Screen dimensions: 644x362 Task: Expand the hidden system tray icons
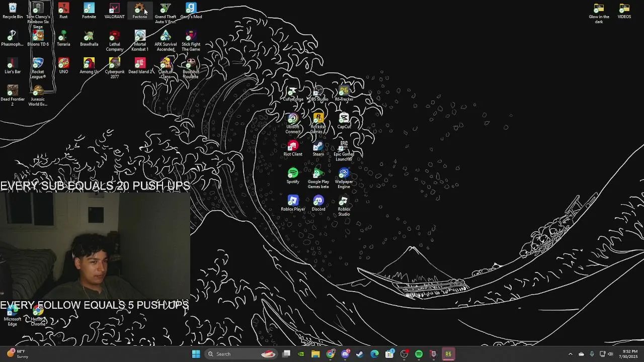pyautogui.click(x=570, y=354)
